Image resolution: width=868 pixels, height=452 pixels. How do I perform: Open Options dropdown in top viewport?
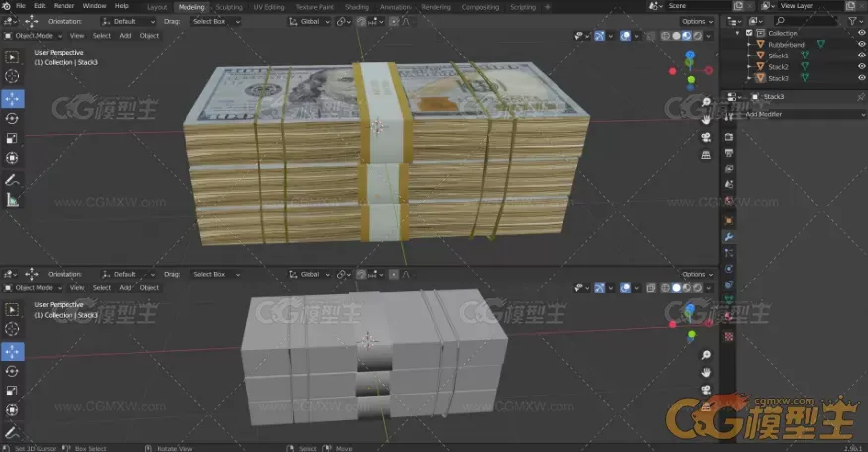697,22
